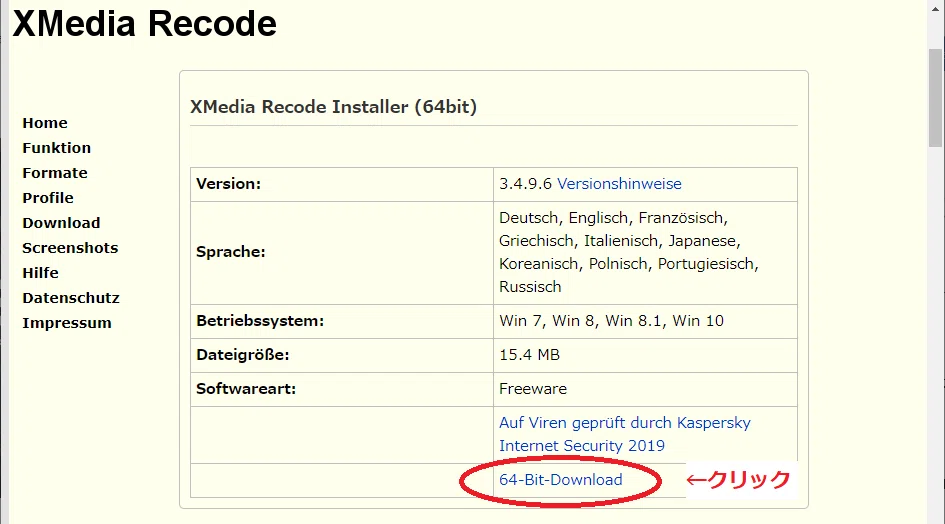Click the Version: label cell
Screen dimensions: 945x524
342,184
